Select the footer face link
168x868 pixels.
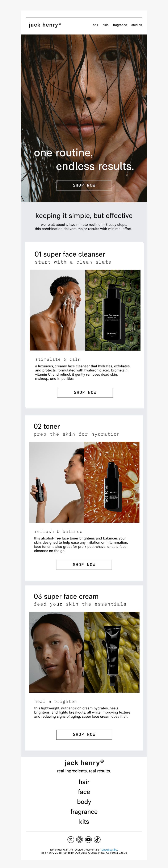84,792
